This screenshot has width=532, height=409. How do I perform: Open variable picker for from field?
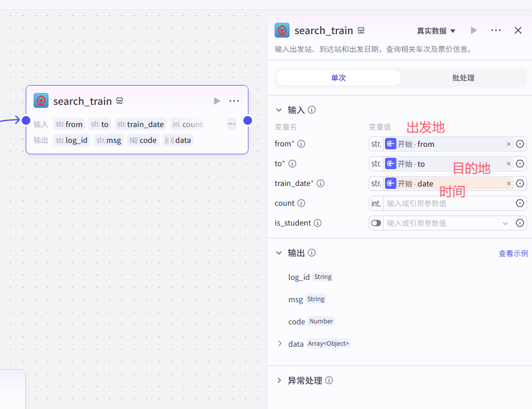pos(520,144)
